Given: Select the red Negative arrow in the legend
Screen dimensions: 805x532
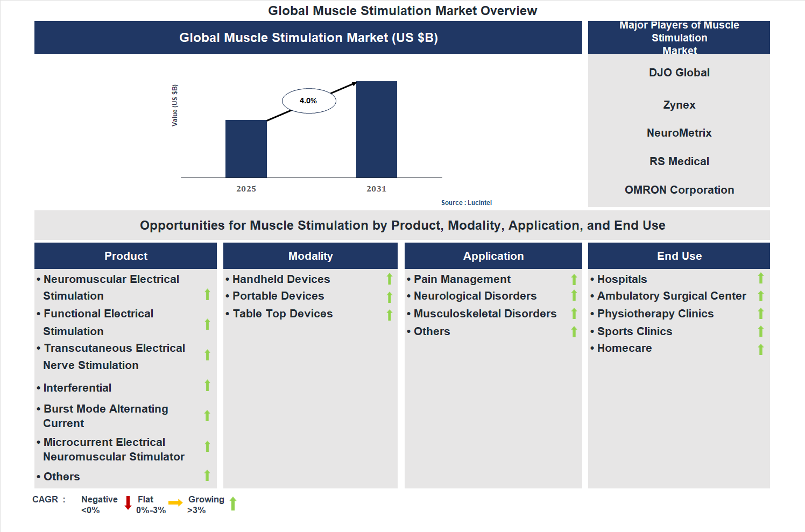Looking at the screenshot, I should (128, 504).
